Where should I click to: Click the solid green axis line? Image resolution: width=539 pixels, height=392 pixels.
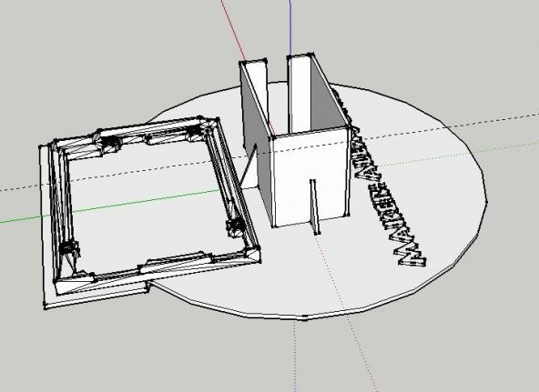110,206
